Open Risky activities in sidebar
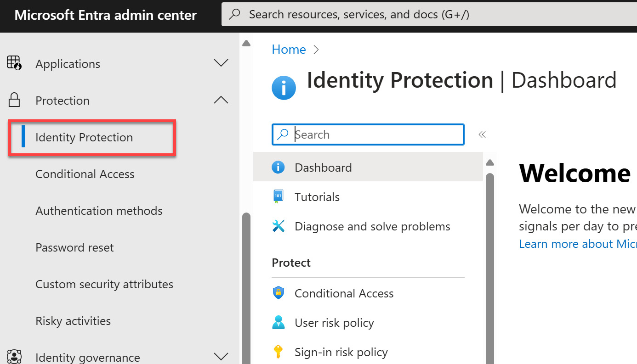The width and height of the screenshot is (637, 364). point(73,321)
